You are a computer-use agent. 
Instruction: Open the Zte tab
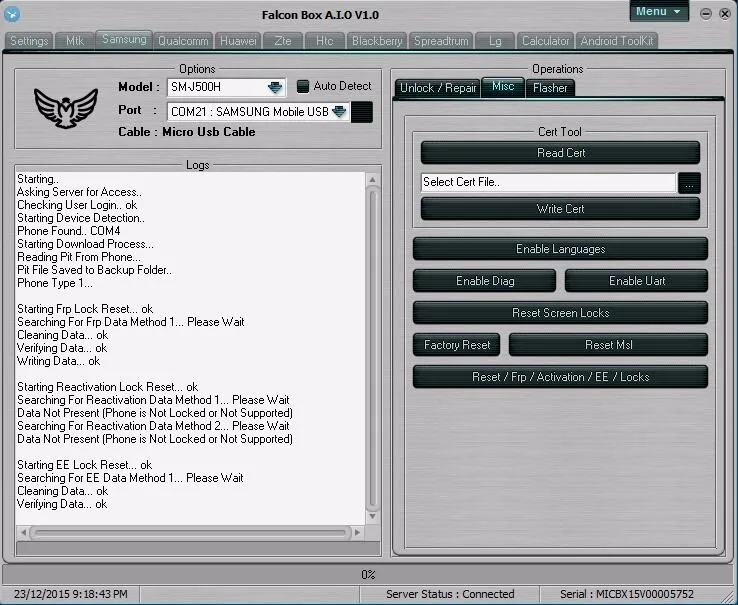pos(283,41)
